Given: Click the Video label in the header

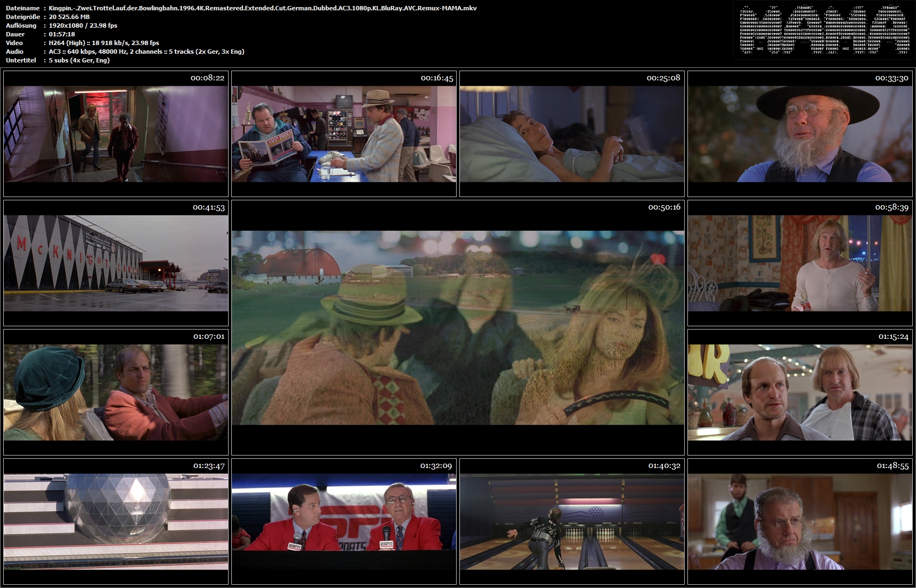Looking at the screenshot, I should pos(14,43).
